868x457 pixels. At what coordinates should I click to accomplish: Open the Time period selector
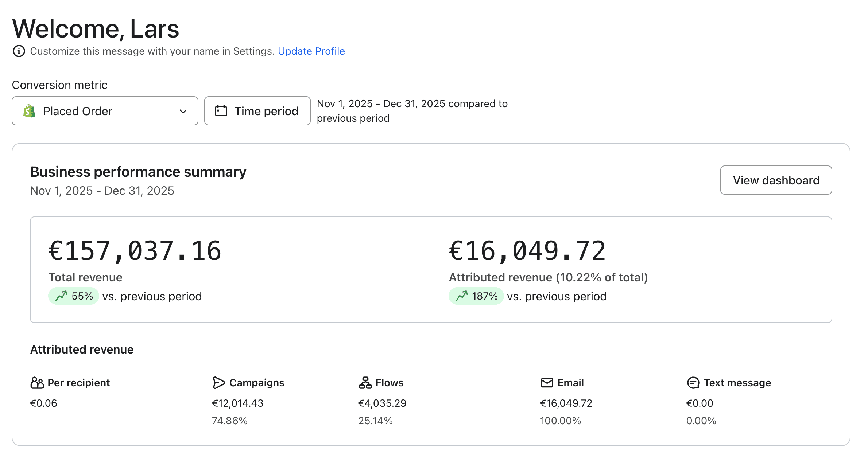257,111
